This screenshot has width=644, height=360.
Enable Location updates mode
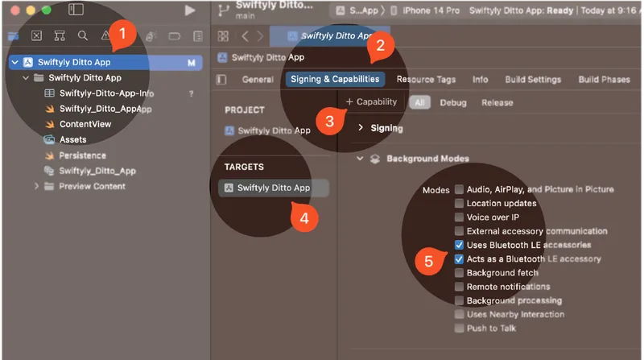(x=459, y=204)
